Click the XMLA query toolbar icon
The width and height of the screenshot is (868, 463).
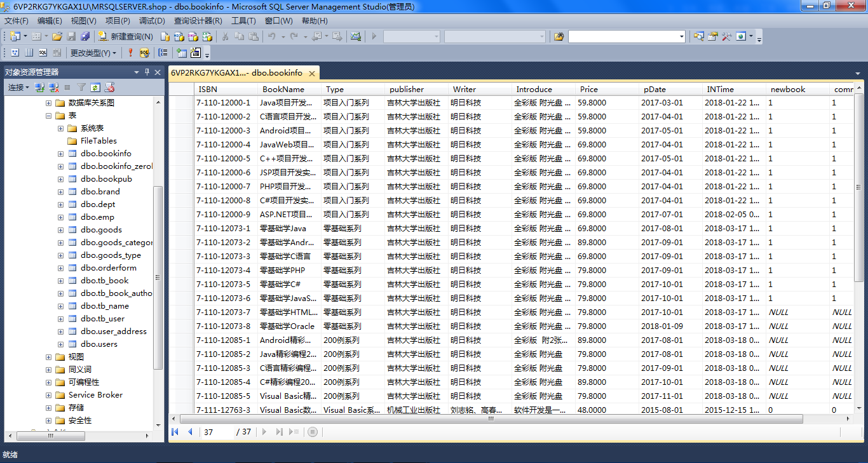[x=206, y=37]
